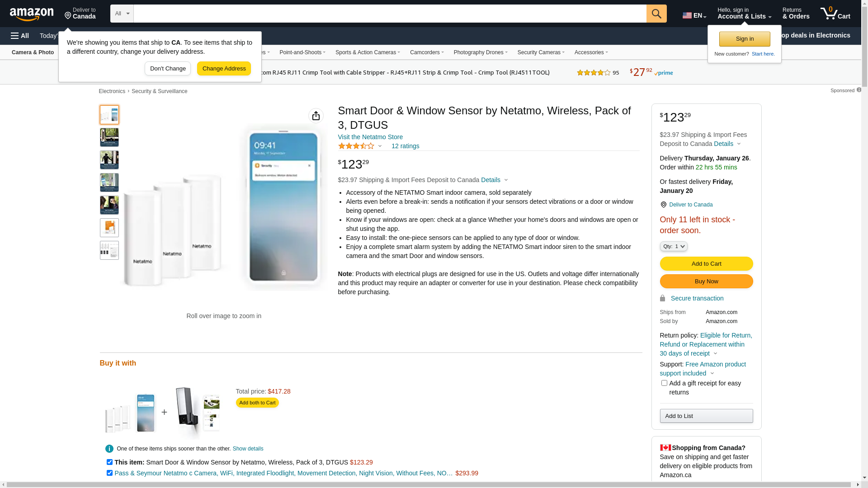Click the Change Address button
Image resolution: width=868 pixels, height=488 pixels.
pos(224,69)
